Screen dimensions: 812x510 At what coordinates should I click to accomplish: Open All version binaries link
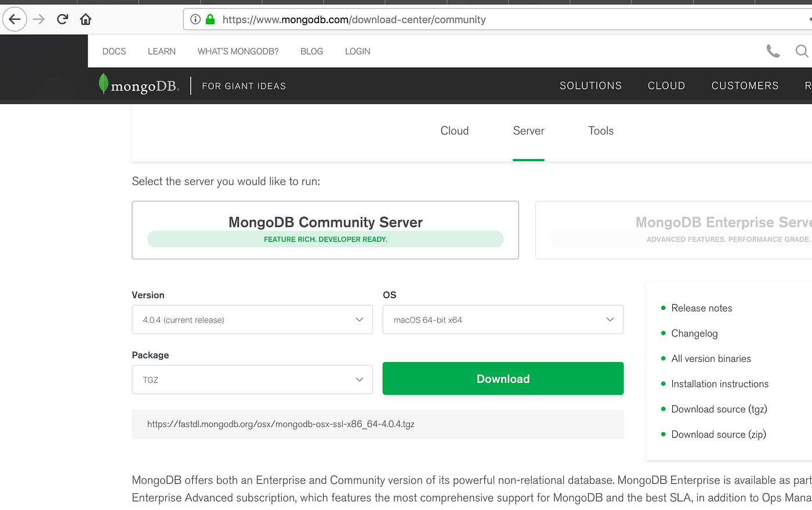pos(711,359)
